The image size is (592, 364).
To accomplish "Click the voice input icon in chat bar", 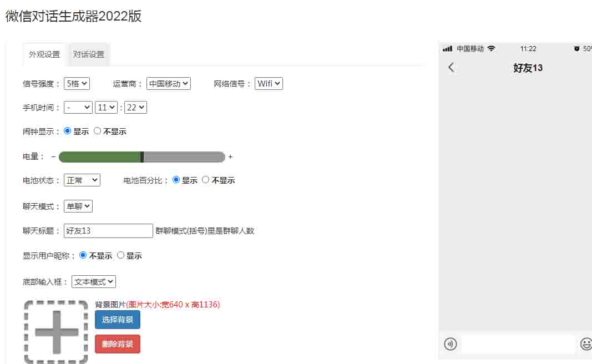I will tap(451, 344).
